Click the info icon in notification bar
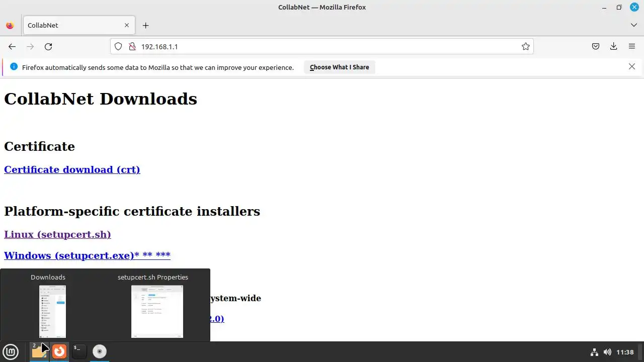Screen dimensions: 644x362 point(14,67)
